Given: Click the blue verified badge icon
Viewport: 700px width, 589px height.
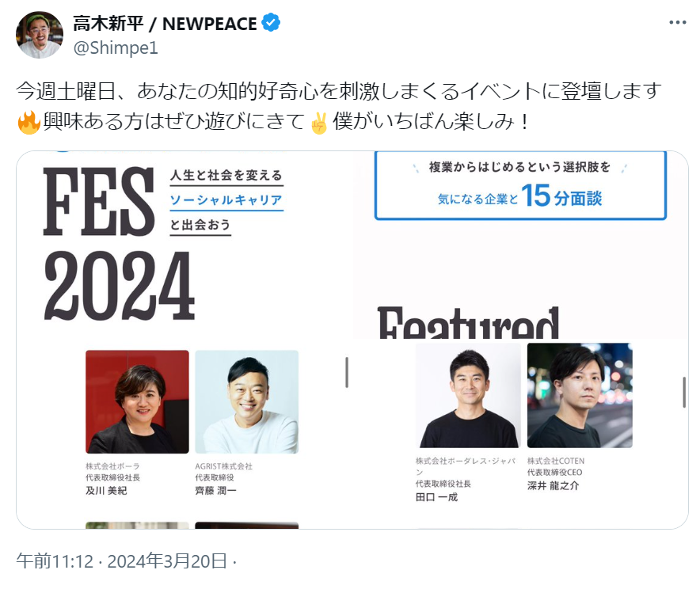Looking at the screenshot, I should click(271, 23).
